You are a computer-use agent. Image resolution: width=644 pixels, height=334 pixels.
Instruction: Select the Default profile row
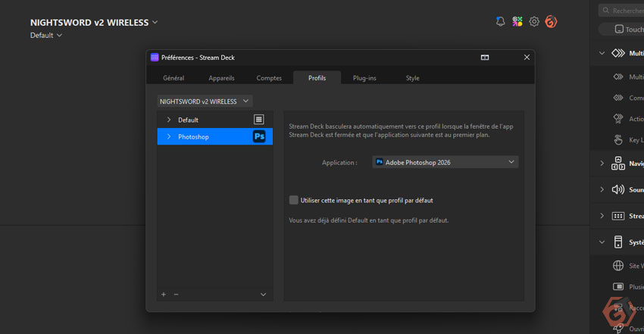point(215,120)
